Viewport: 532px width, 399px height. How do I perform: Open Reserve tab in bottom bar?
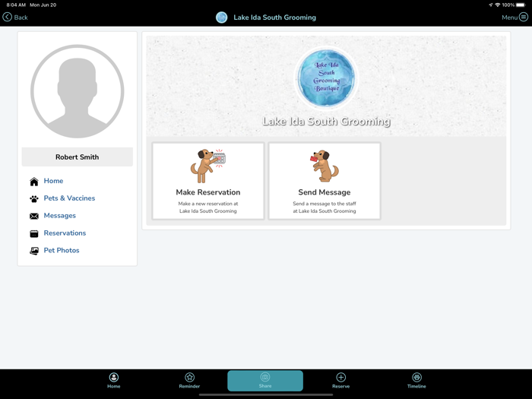point(340,381)
